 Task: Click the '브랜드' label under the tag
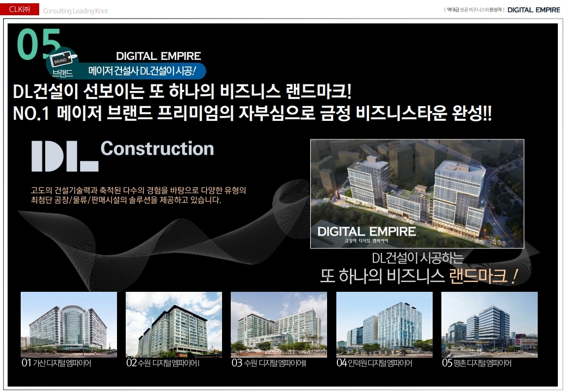click(63, 73)
